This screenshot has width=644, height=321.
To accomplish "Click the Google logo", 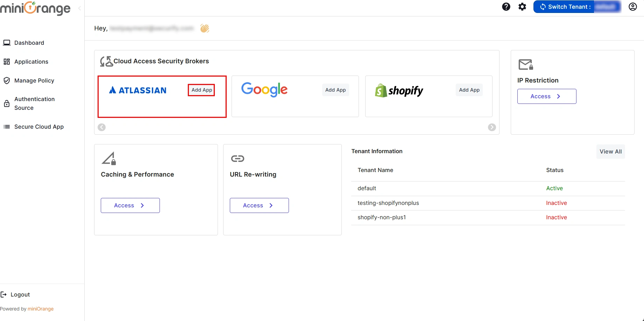I will pos(264,90).
